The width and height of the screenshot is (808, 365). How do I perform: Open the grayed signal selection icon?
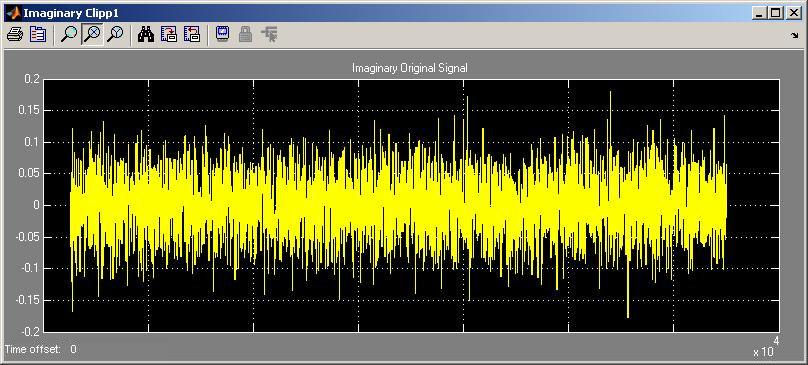point(269,35)
